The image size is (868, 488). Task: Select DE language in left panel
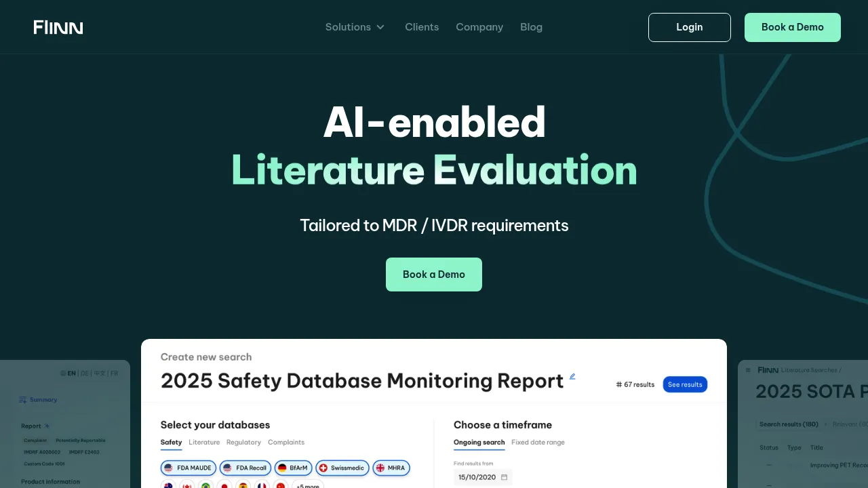[x=85, y=373]
